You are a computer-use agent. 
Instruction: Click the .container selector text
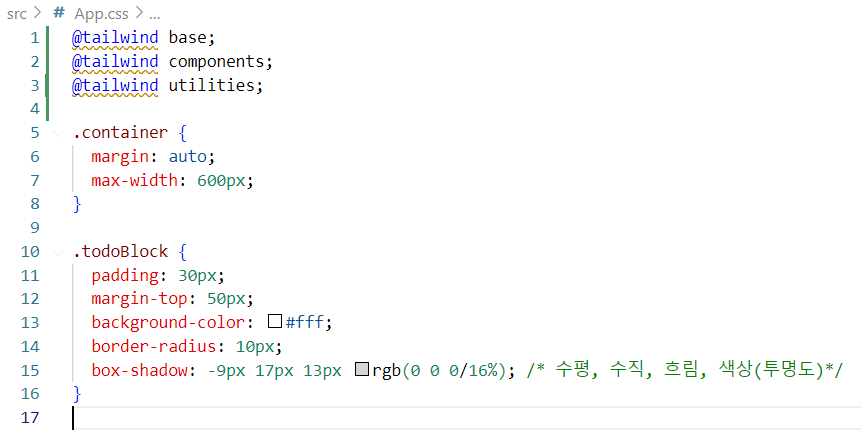tap(120, 132)
